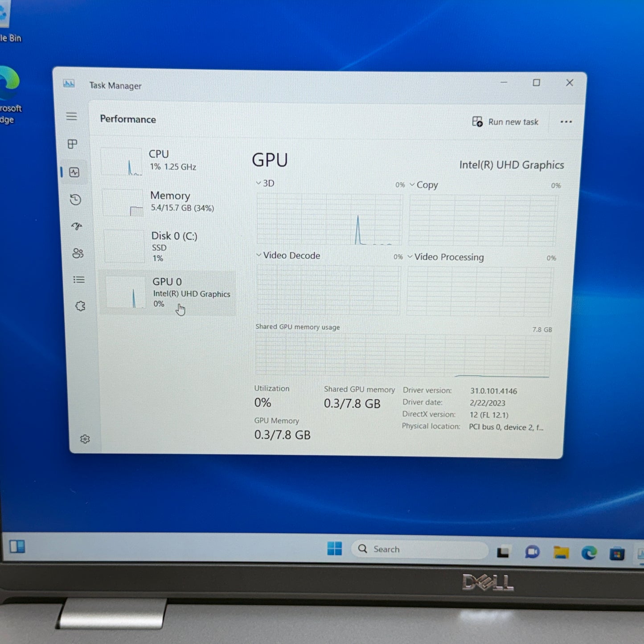Viewport: 644px width, 644px height.
Task: Click the driver date value 2/22/2023
Action: click(x=487, y=403)
